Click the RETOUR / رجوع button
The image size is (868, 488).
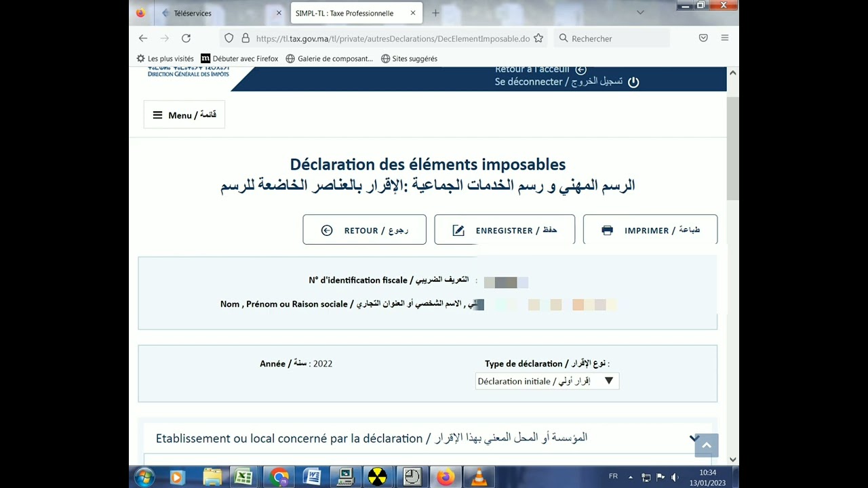(x=364, y=230)
